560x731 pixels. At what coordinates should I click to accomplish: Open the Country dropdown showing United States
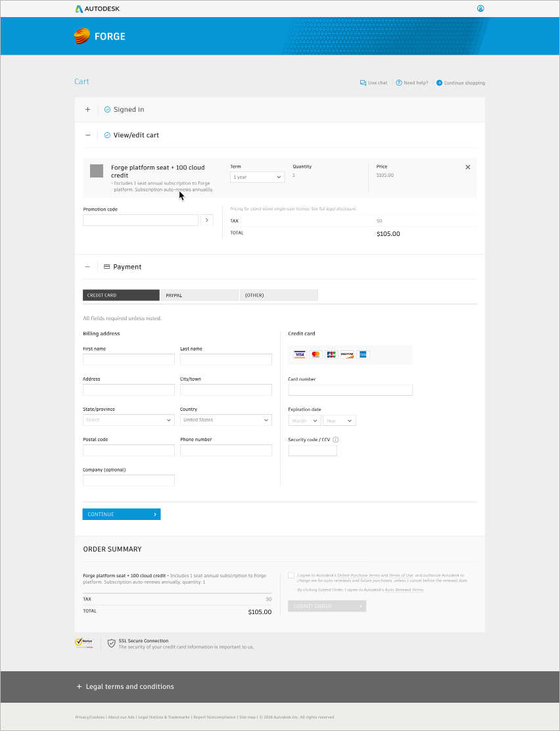(x=226, y=420)
